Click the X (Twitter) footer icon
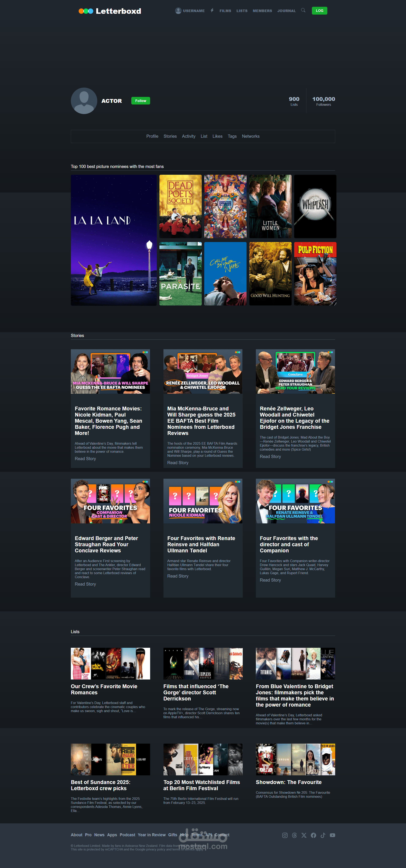406x868 pixels. [x=304, y=835]
